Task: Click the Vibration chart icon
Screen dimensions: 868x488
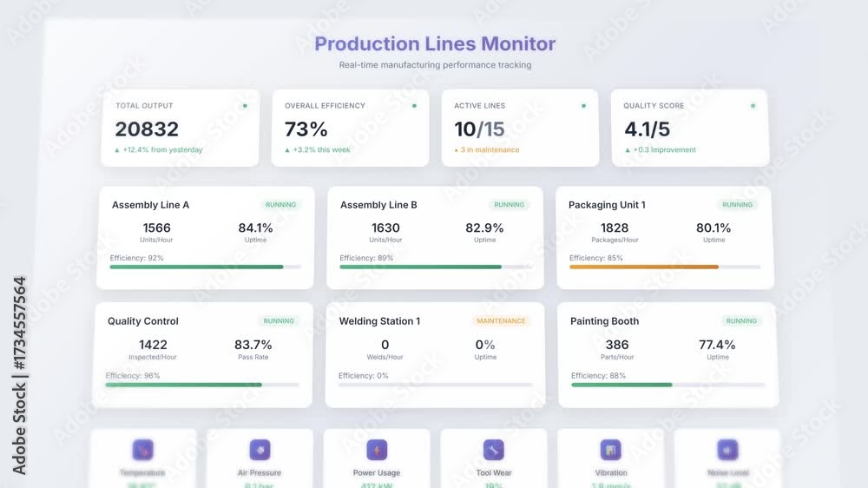Action: [x=610, y=450]
